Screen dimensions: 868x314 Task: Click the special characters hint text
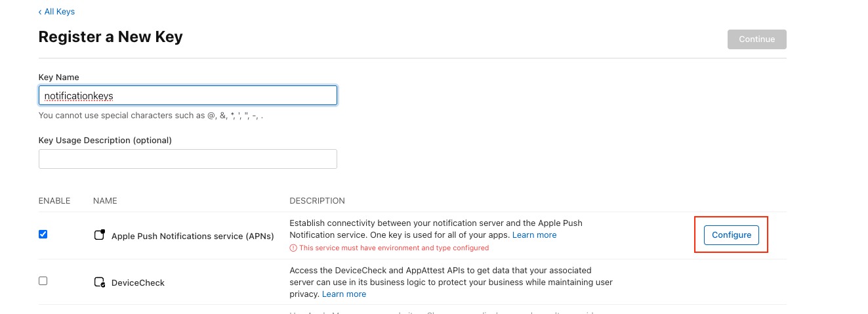tap(151, 116)
